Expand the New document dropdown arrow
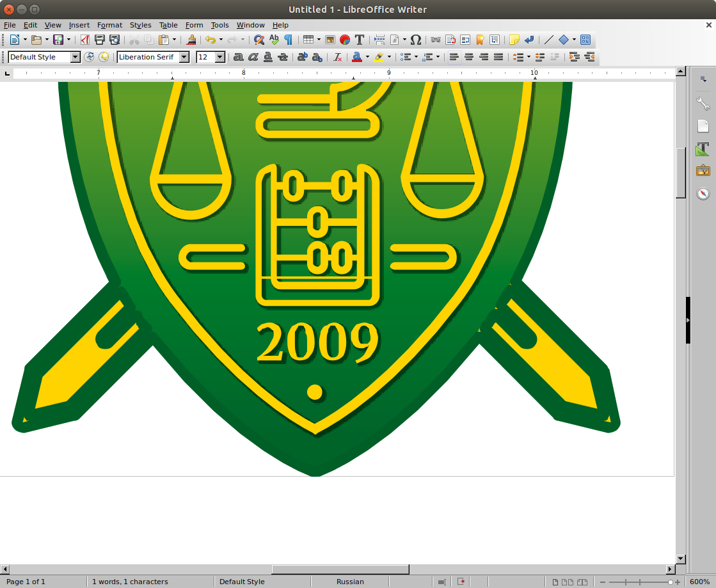The height and width of the screenshot is (588, 716). [25, 40]
